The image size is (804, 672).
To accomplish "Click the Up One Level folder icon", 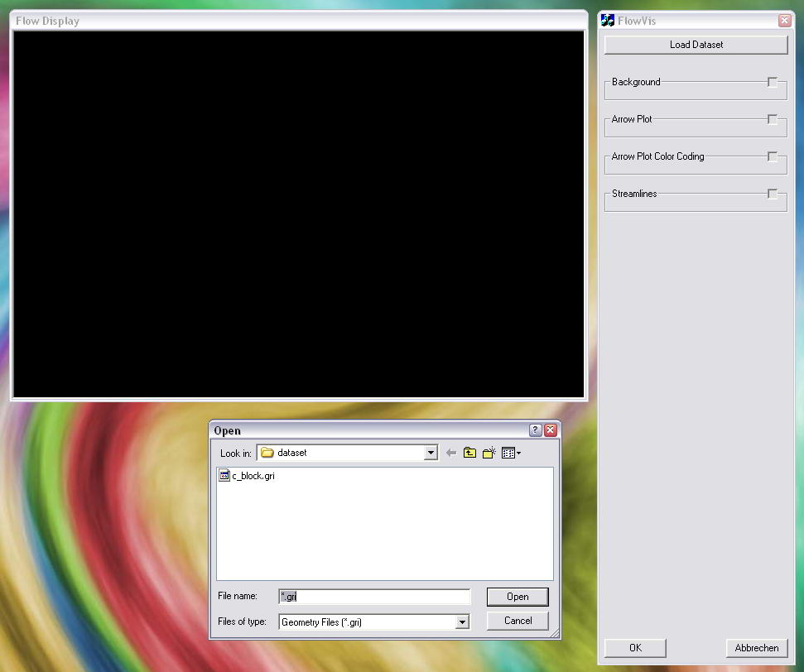I will point(469,453).
